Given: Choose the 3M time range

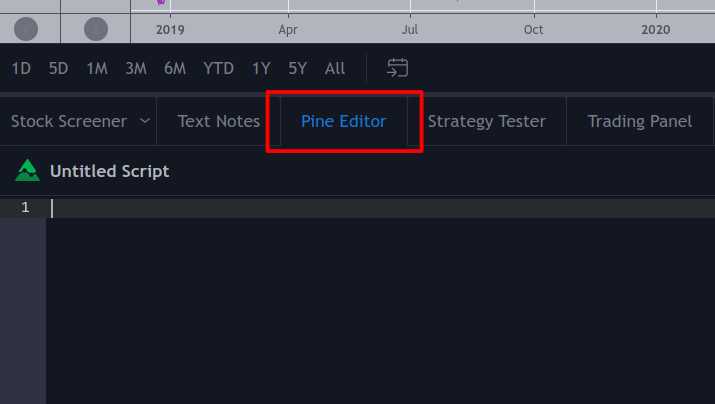Looking at the screenshot, I should (136, 68).
